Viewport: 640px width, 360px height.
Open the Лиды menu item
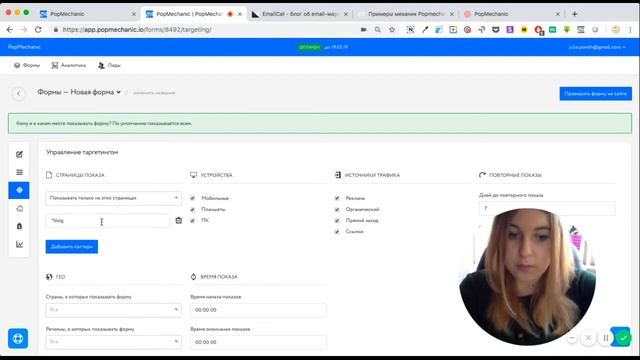[109, 65]
